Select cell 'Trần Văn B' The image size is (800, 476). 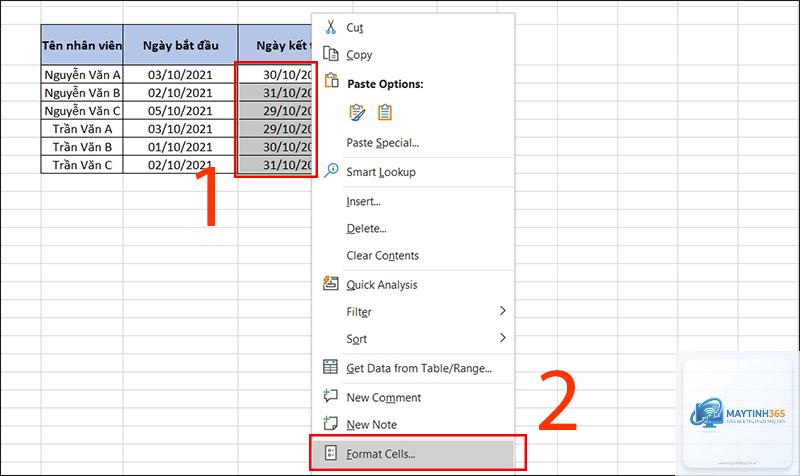click(x=82, y=147)
